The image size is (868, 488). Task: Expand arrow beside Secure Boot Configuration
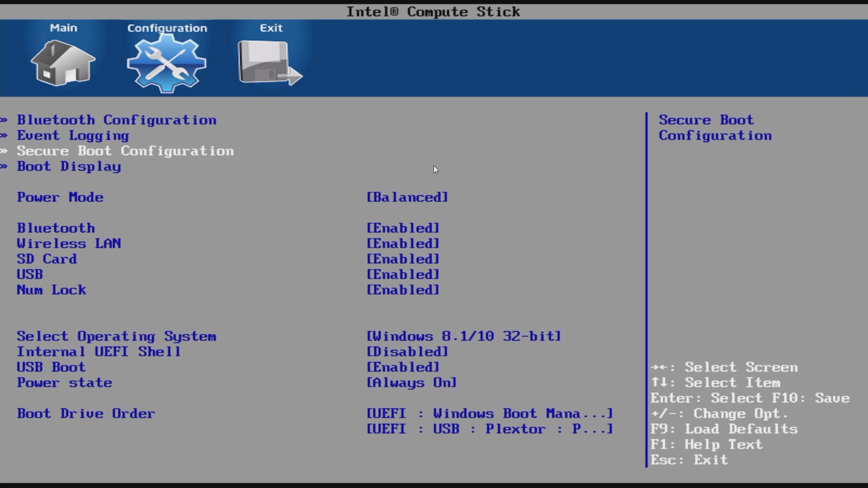point(4,151)
